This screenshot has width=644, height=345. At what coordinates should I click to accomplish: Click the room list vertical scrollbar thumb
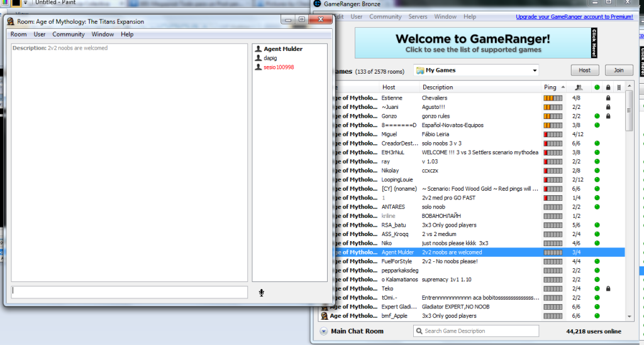629,111
